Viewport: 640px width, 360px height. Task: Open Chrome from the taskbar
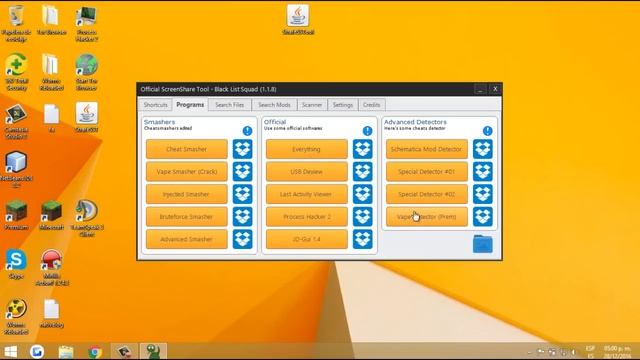[95, 351]
